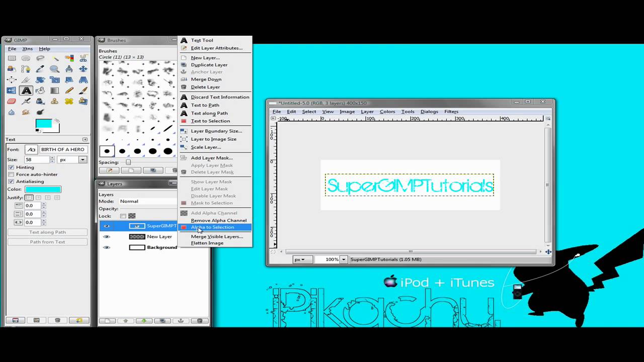This screenshot has height=362, width=644.
Task: Toggle the Antialiasing checkbox
Action: pyautogui.click(x=11, y=181)
